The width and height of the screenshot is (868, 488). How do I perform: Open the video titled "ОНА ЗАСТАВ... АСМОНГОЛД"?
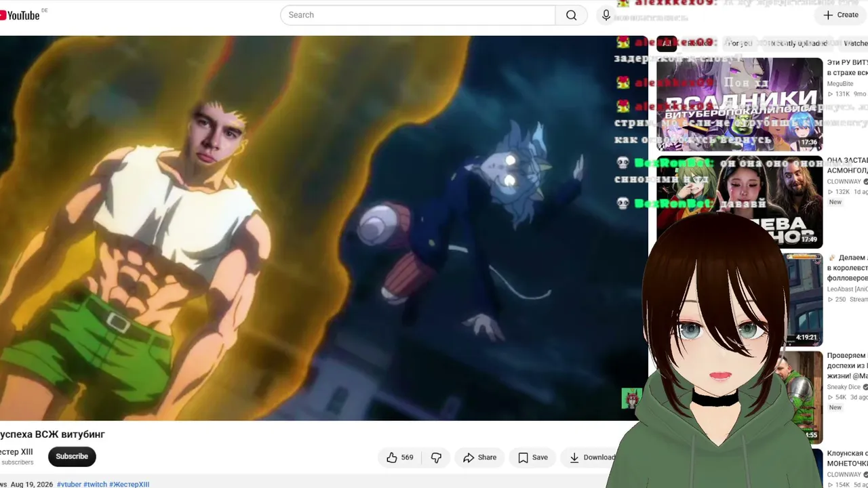coord(847,165)
